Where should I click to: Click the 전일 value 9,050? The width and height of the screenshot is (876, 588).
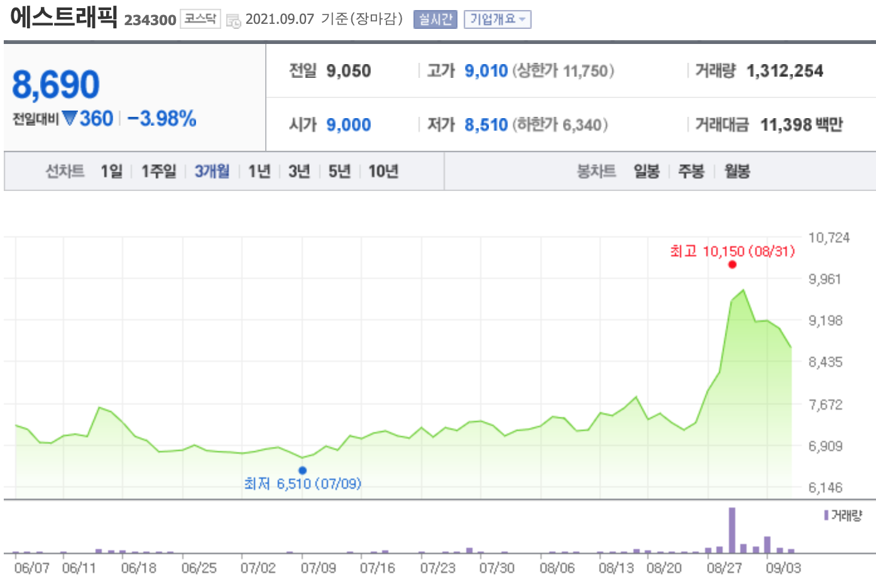click(x=349, y=70)
